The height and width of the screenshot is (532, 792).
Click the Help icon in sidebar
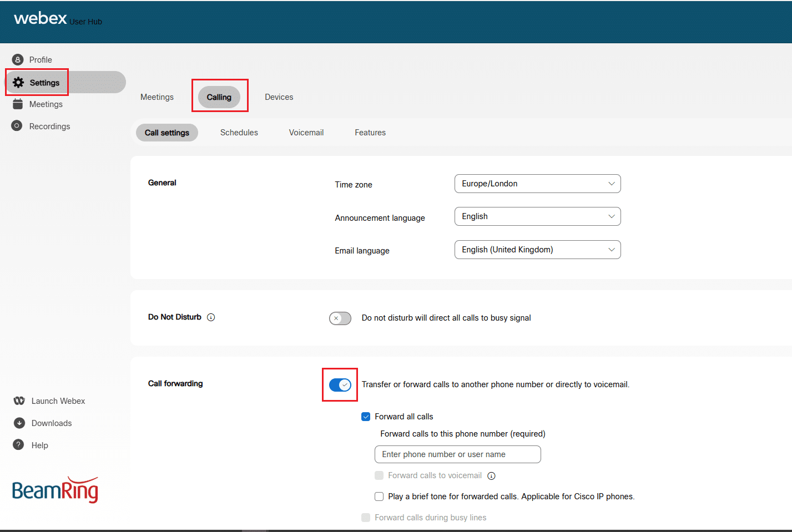click(x=18, y=445)
